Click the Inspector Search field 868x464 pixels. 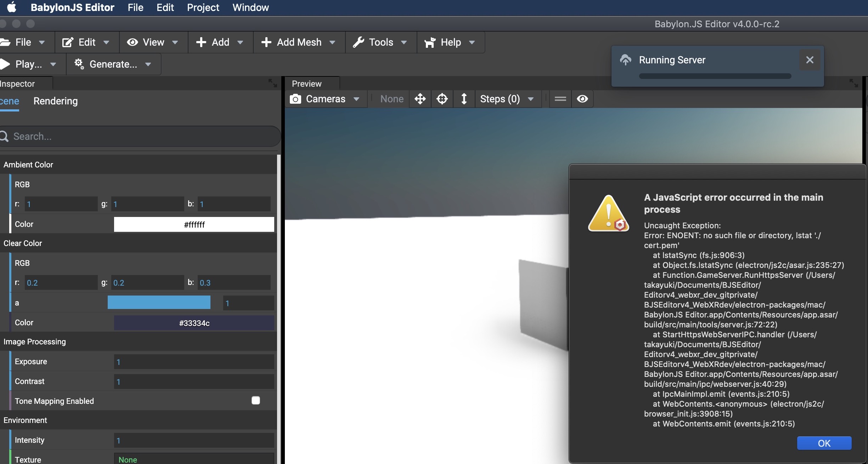click(x=142, y=136)
